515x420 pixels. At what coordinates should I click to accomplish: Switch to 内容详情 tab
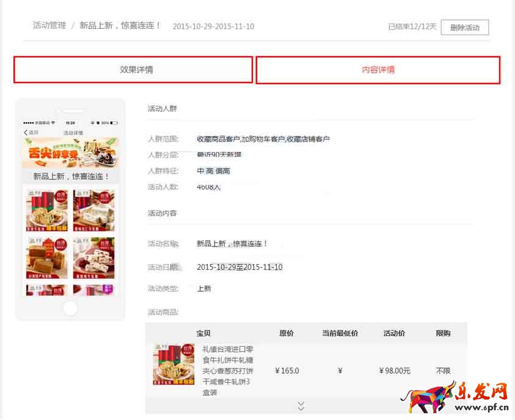click(378, 70)
